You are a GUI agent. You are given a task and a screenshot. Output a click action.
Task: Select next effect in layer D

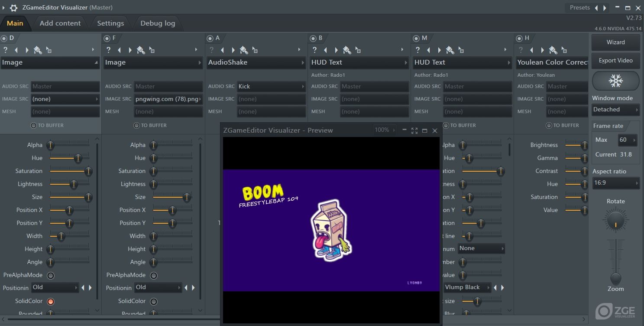click(26, 50)
